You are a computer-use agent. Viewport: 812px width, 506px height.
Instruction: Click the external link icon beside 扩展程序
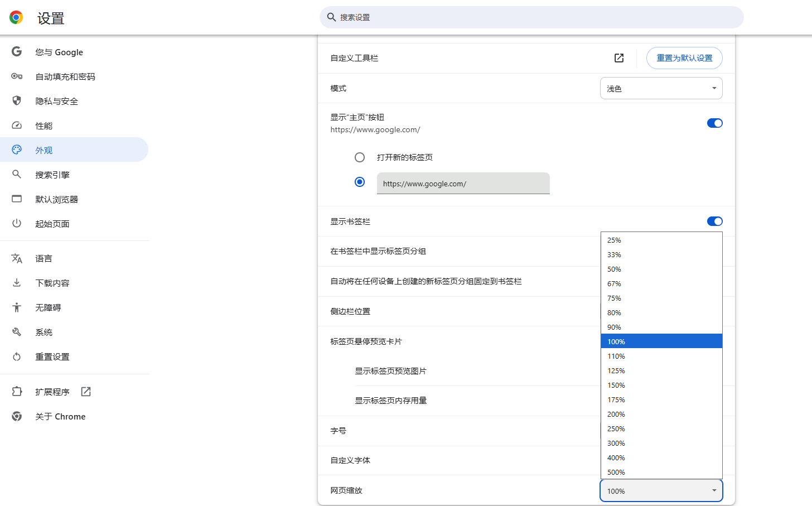(86, 392)
